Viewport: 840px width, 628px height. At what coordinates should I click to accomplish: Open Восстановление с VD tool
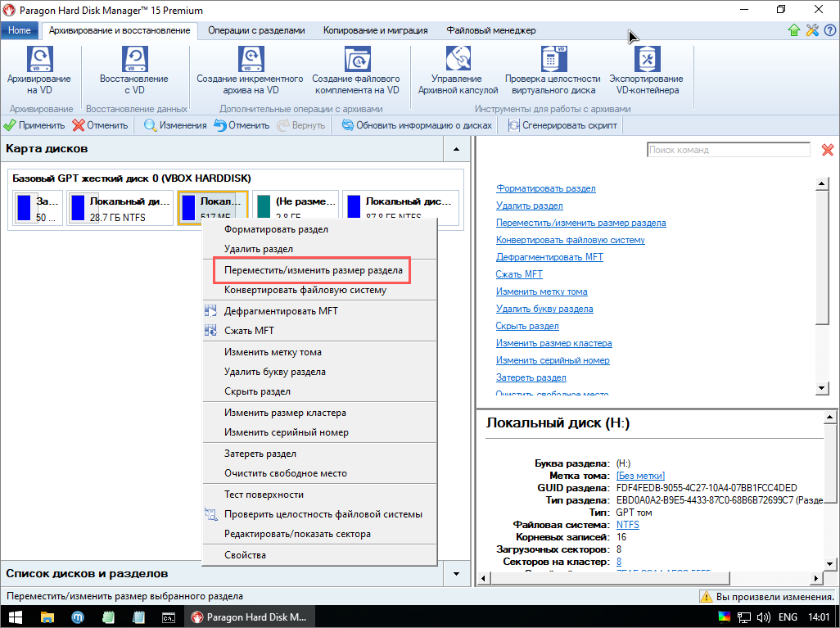tap(134, 70)
